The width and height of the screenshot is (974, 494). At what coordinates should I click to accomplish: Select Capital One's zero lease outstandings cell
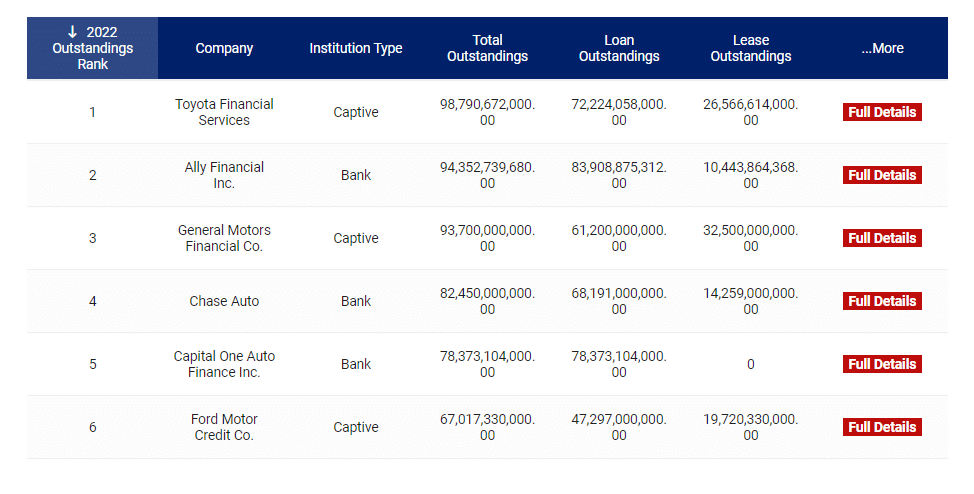click(x=751, y=364)
